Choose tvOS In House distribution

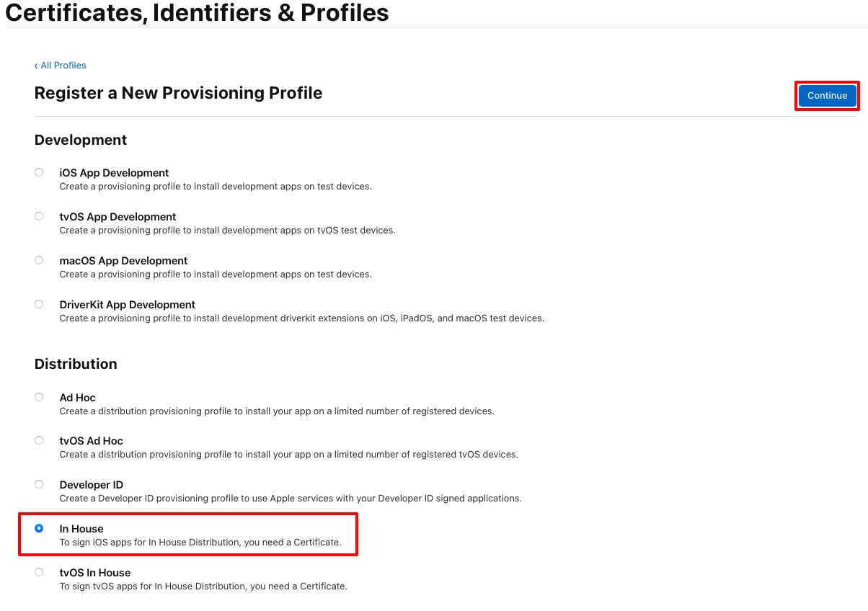click(x=39, y=571)
